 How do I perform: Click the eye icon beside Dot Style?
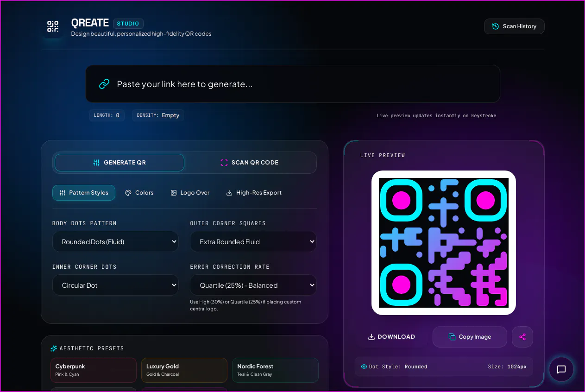[364, 367]
